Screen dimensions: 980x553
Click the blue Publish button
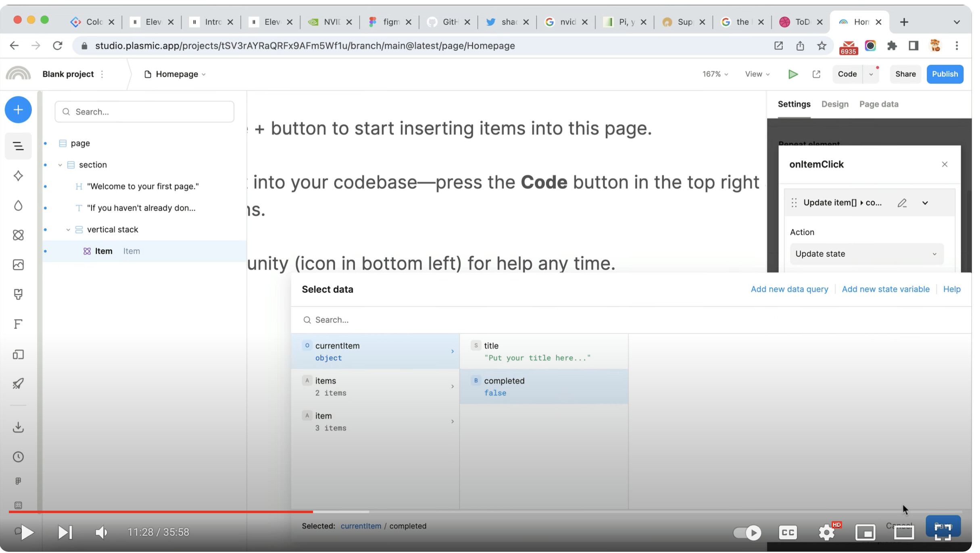[x=945, y=74]
